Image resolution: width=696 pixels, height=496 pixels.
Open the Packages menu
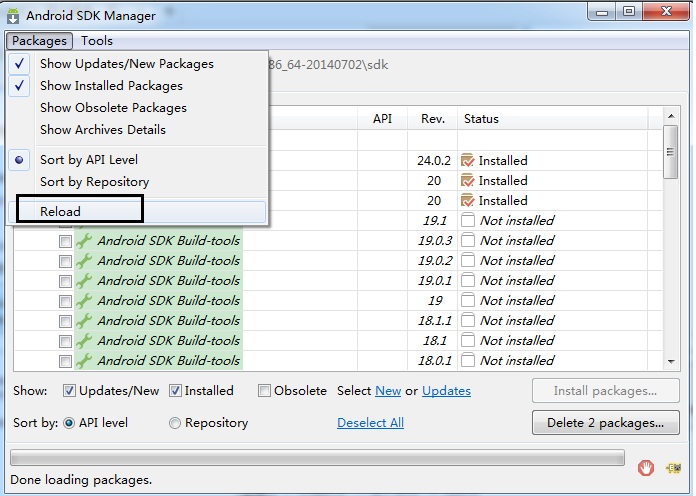[39, 41]
